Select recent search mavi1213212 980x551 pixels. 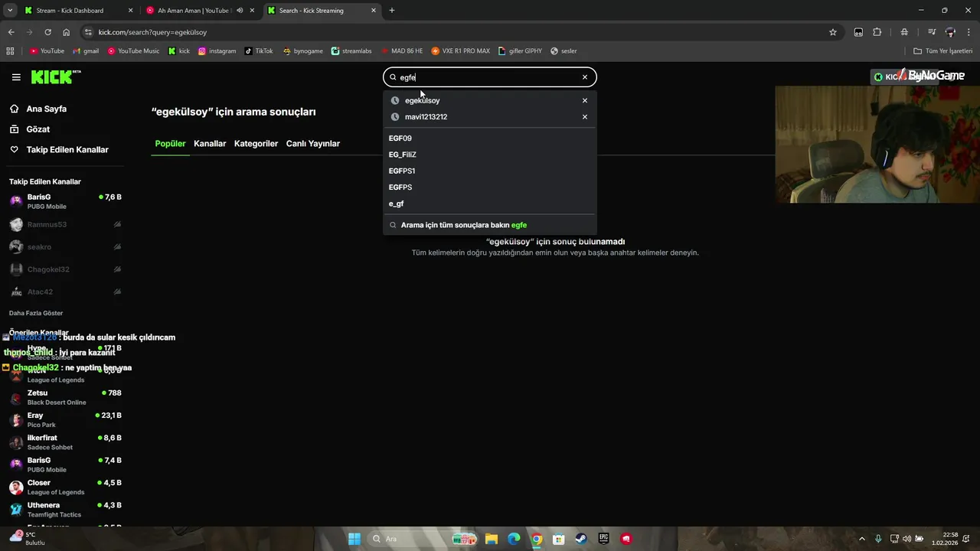426,117
